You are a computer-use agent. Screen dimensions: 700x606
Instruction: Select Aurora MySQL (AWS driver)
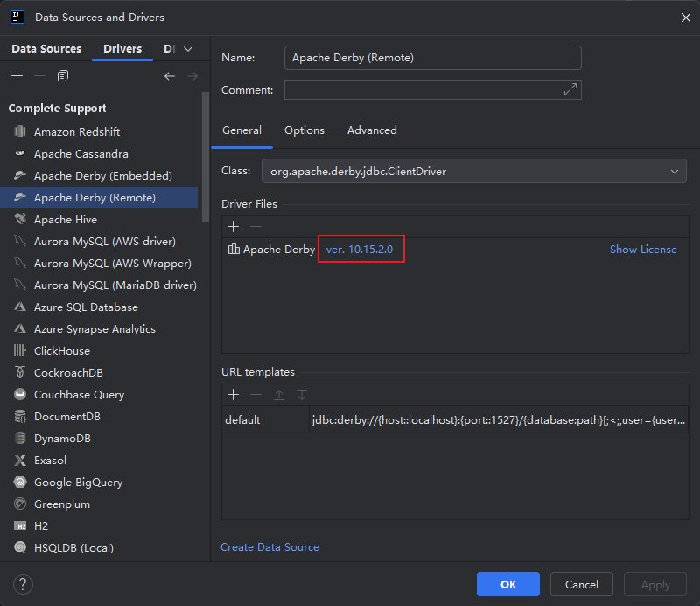(99, 241)
